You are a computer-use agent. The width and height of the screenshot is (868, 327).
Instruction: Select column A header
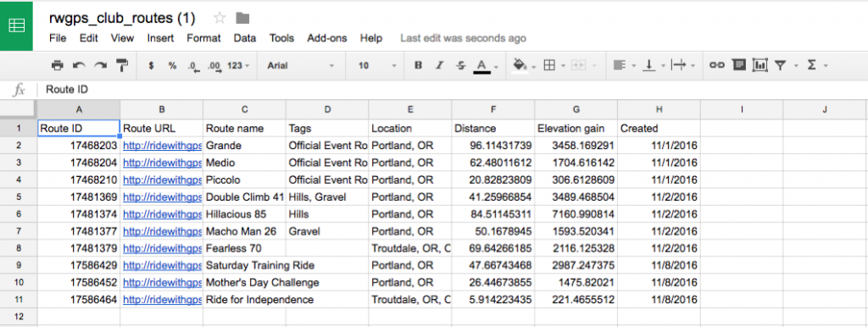coord(78,109)
